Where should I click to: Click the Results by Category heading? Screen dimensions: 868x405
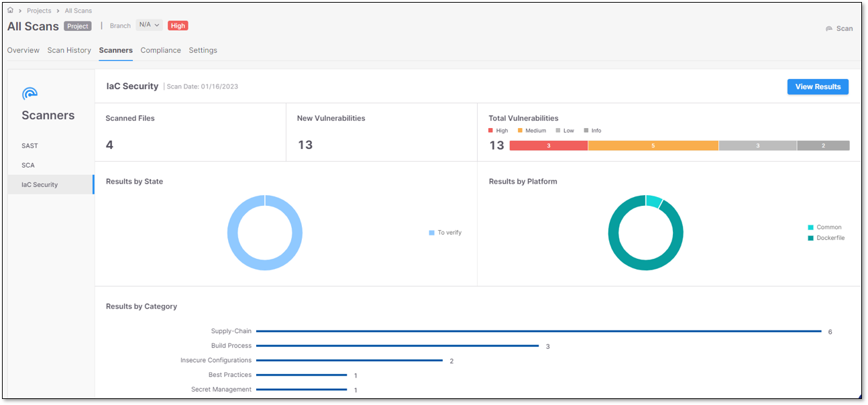coord(142,306)
